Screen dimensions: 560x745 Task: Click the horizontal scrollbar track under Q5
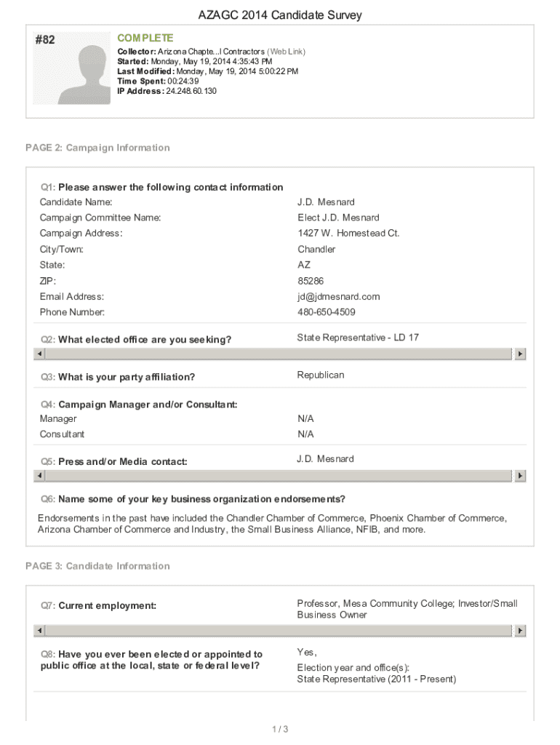coord(280,475)
